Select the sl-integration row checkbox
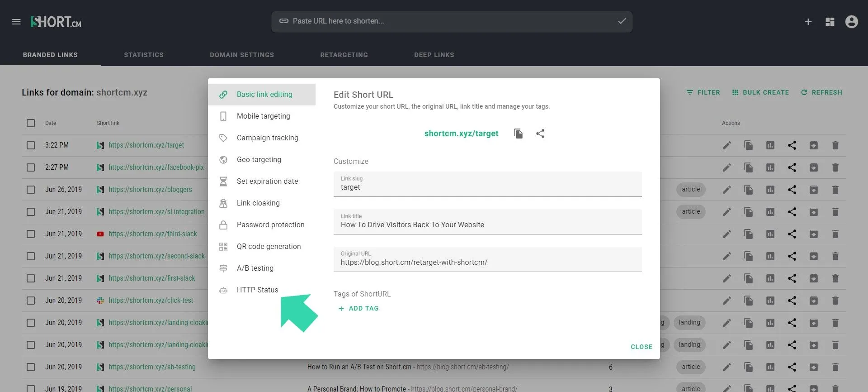This screenshot has width=868, height=392. (31, 212)
